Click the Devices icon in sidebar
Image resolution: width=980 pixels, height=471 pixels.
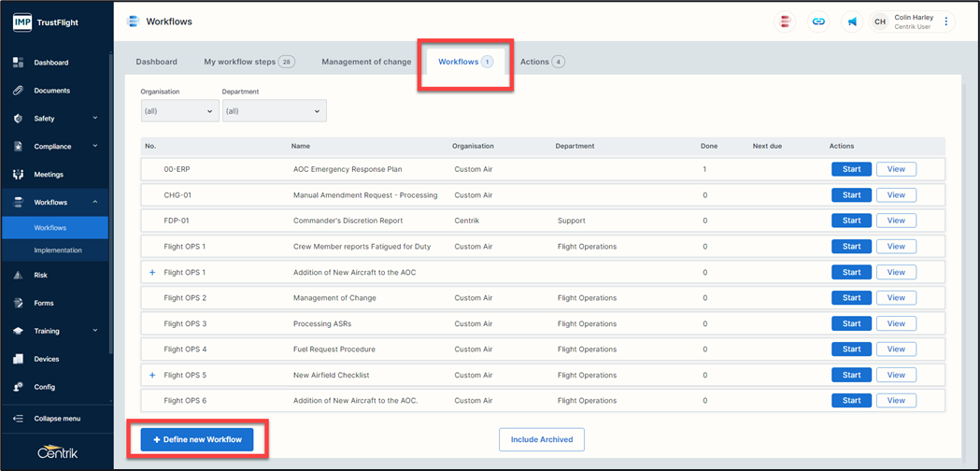point(18,359)
